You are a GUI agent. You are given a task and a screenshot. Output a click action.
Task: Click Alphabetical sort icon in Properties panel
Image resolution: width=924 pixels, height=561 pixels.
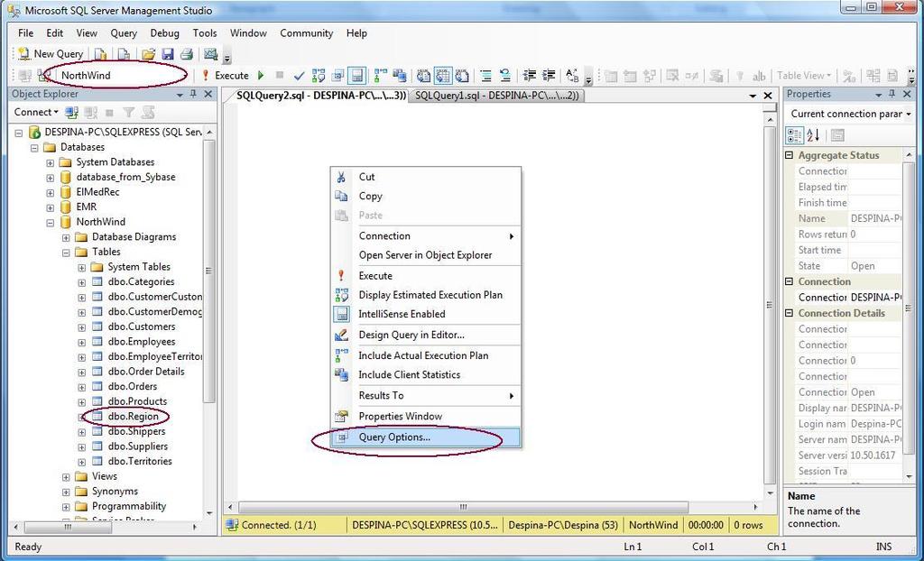814,135
